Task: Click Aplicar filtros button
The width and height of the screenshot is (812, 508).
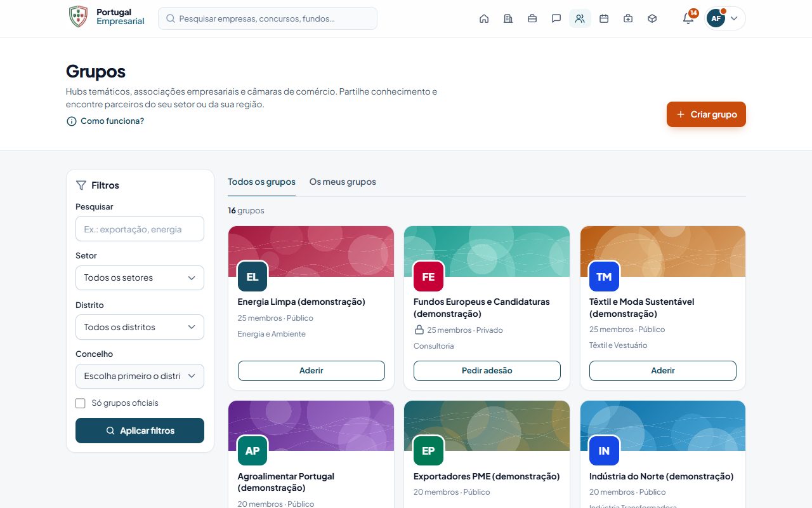Action: pyautogui.click(x=140, y=431)
